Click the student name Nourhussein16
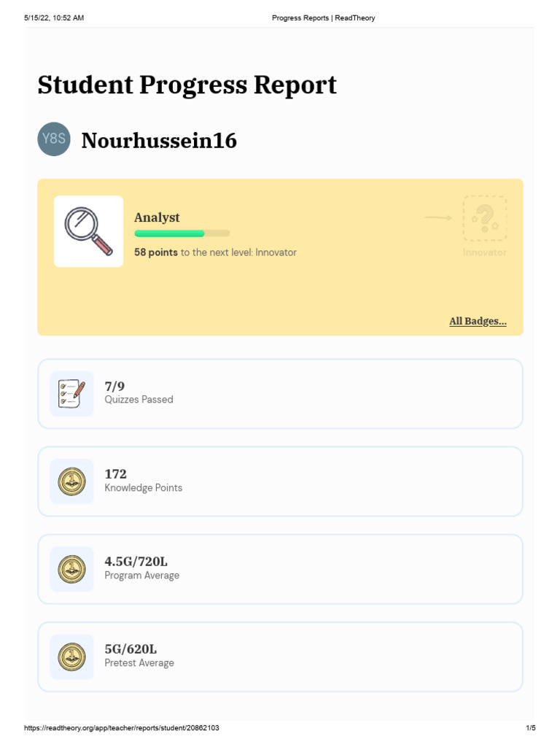Image resolution: width=560 pixels, height=747 pixels. [x=159, y=140]
